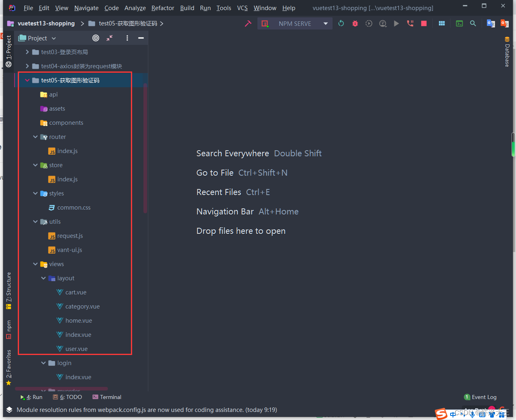Open Search Everywhere magnifier icon
516x420 pixels.
tap(473, 23)
